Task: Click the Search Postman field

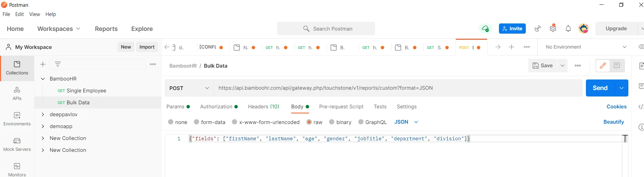Action: (326, 29)
